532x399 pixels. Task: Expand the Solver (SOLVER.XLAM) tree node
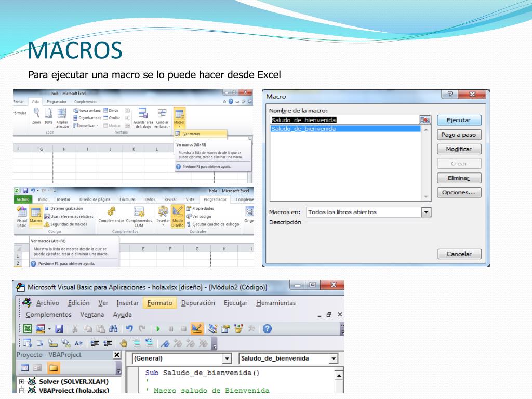click(22, 382)
